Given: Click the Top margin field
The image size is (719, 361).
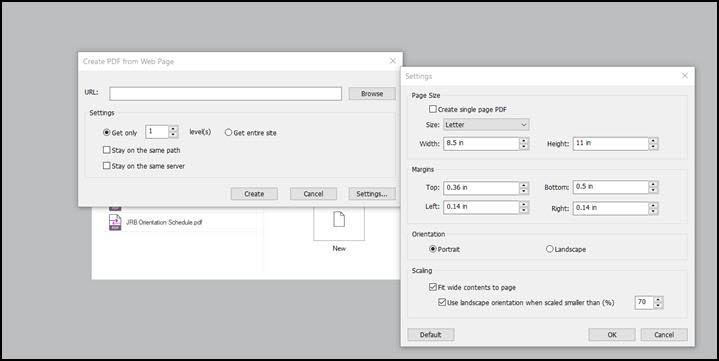Looking at the screenshot, I should click(x=481, y=188).
